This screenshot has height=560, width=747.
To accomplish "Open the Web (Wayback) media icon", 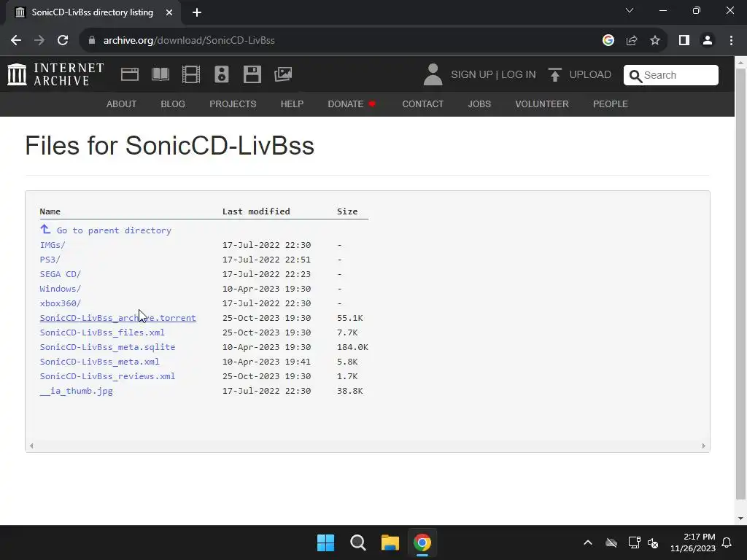I will (x=130, y=74).
